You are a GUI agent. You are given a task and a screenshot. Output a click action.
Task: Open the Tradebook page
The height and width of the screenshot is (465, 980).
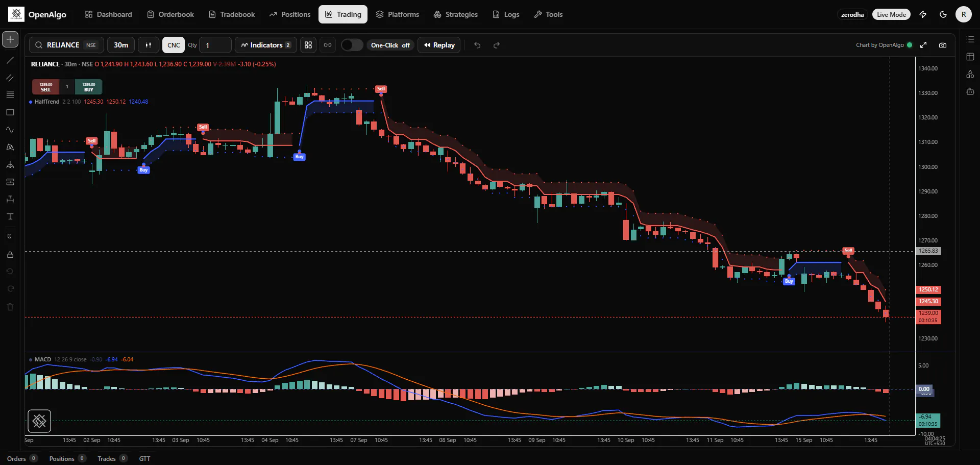click(x=232, y=14)
